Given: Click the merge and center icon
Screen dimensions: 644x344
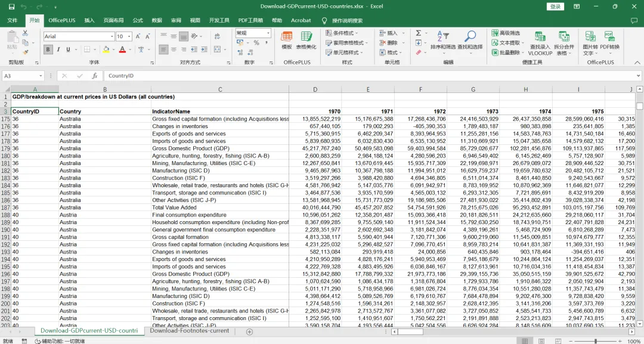Looking at the screenshot, I should [x=217, y=49].
